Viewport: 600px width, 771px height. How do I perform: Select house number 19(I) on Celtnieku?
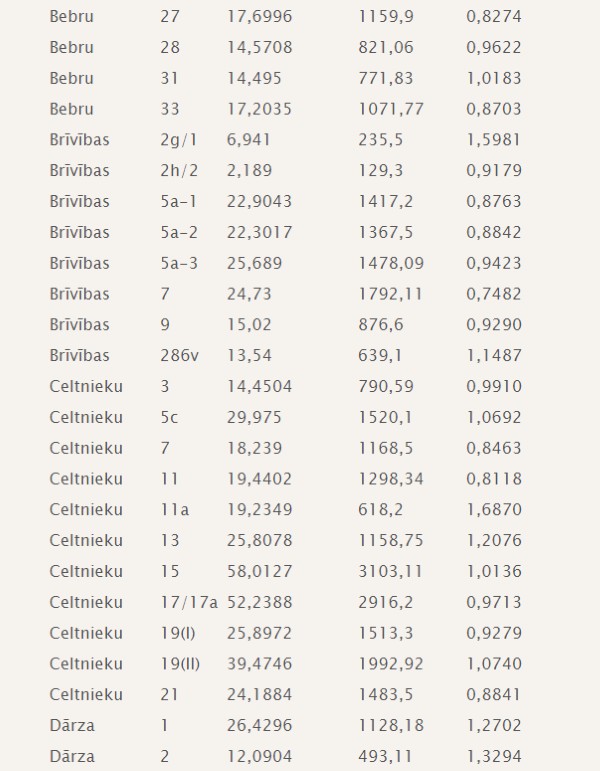178,633
